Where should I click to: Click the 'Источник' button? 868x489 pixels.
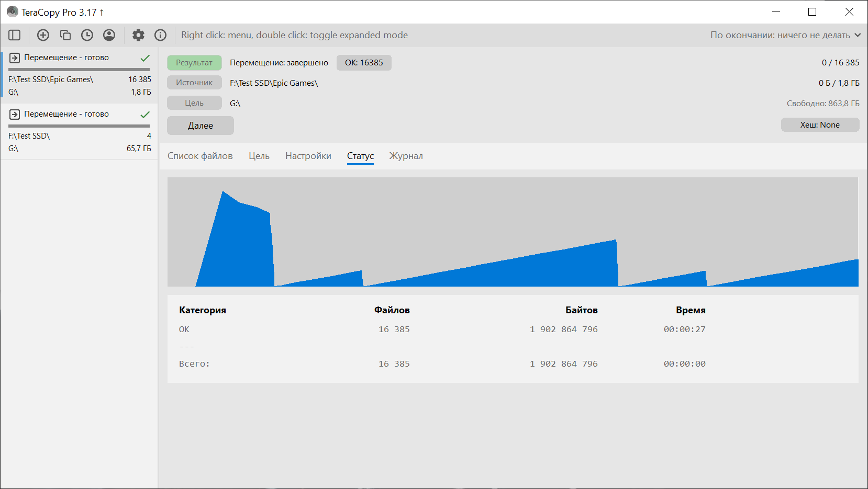(194, 83)
